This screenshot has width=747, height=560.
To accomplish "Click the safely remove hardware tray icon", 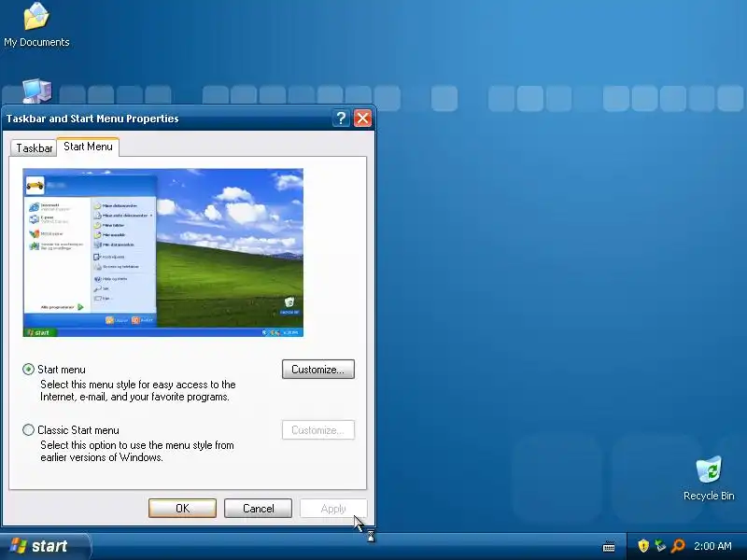I will coord(660,546).
